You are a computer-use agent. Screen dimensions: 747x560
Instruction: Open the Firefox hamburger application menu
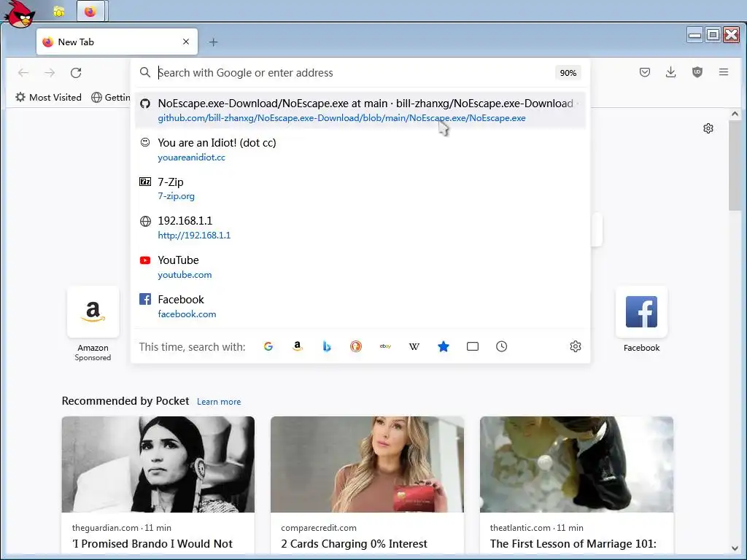point(723,72)
